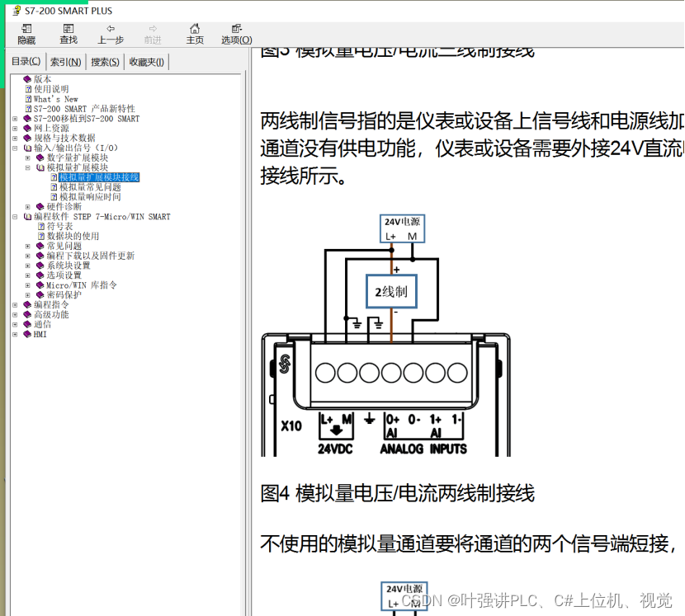
Task: Click the book icon beside 规格与技术数据
Action: tap(27, 138)
